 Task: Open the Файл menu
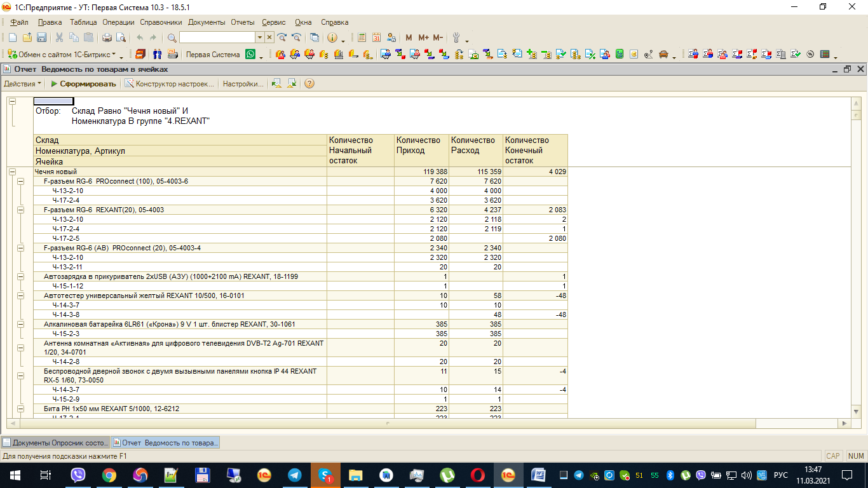coord(19,22)
